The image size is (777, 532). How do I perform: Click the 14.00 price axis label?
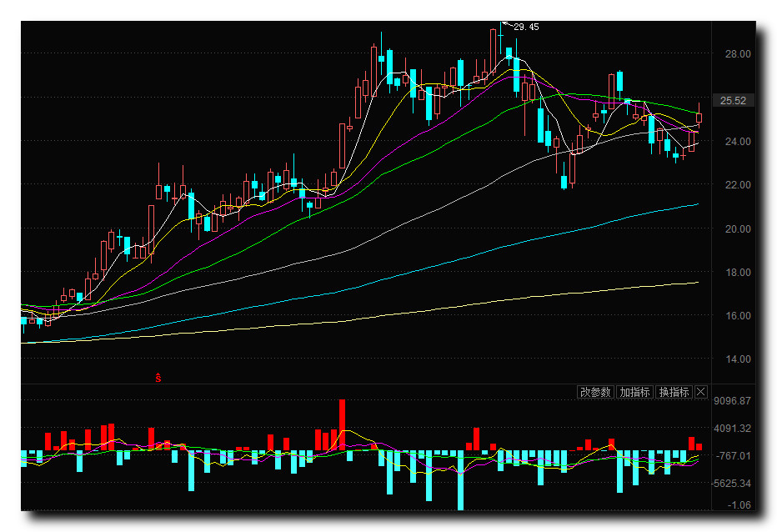(x=738, y=359)
